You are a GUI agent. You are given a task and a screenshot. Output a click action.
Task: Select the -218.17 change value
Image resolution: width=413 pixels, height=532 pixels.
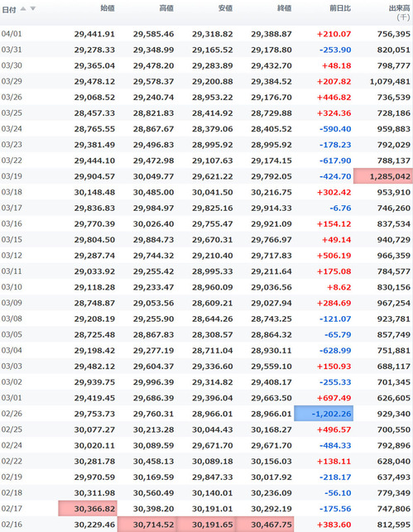coord(335,477)
